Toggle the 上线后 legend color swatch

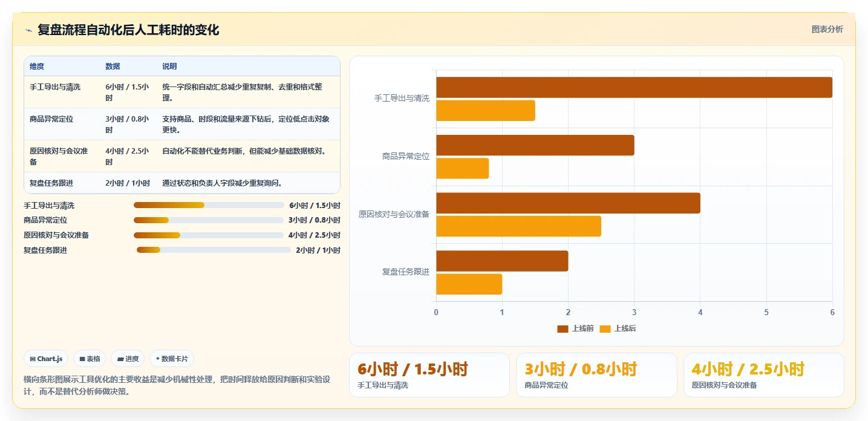tap(605, 328)
